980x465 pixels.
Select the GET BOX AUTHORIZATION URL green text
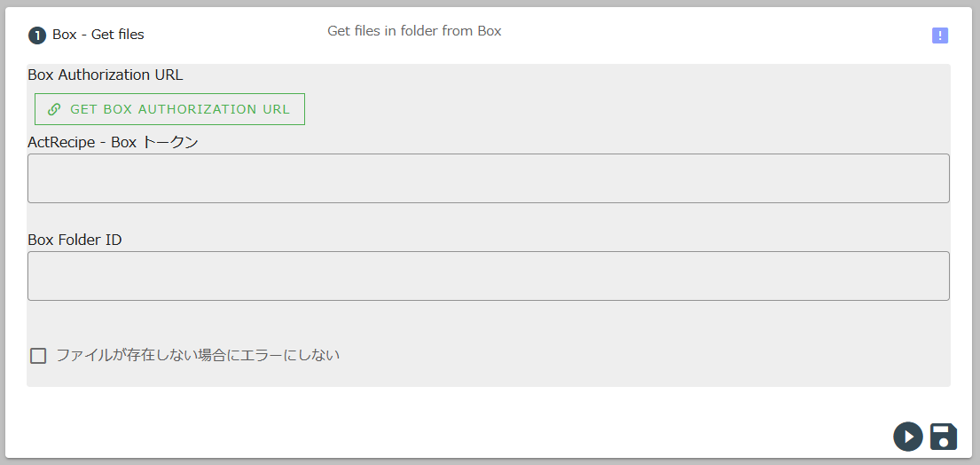(180, 109)
